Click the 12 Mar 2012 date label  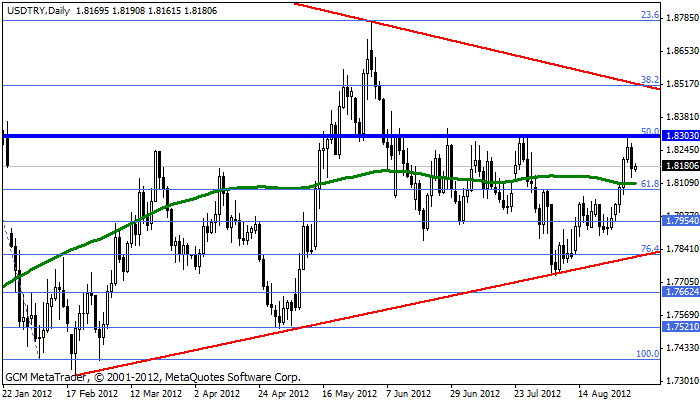156,394
